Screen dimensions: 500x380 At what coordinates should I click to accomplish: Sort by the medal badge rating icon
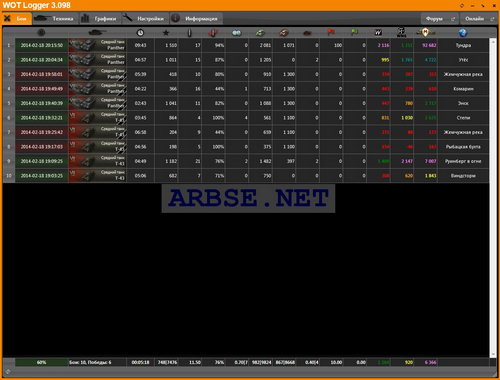coord(426,32)
